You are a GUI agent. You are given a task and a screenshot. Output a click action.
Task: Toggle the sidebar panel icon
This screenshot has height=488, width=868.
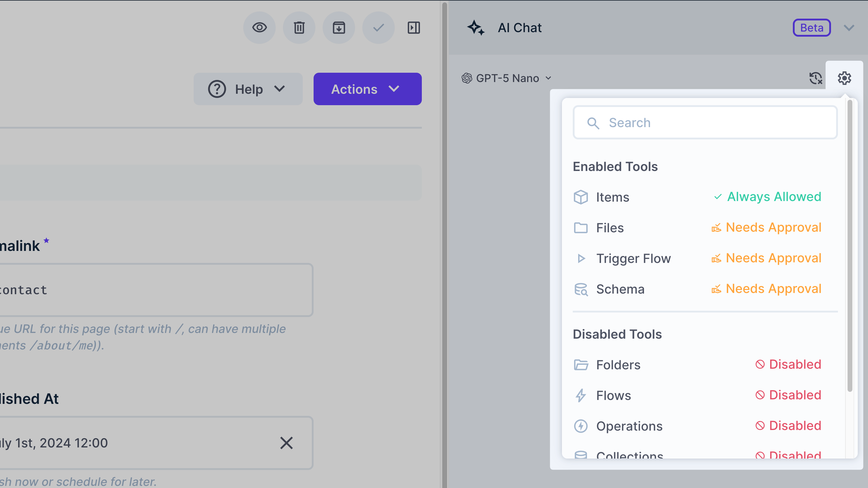point(414,28)
